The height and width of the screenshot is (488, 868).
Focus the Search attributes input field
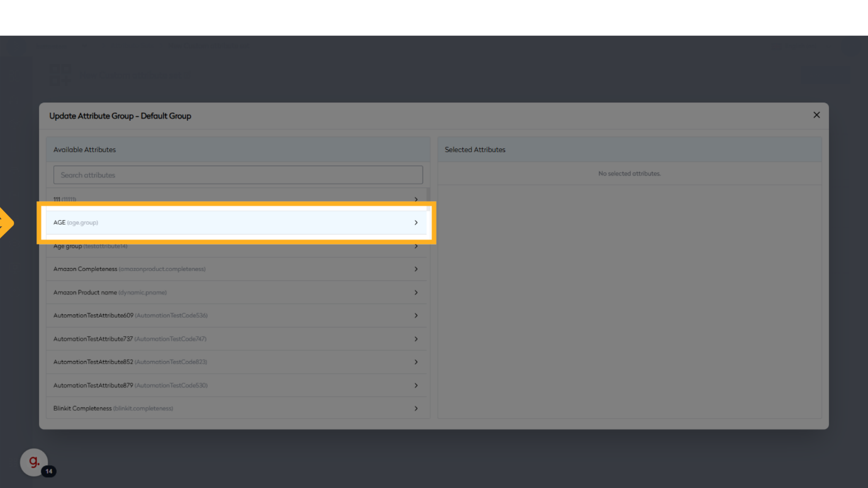point(238,175)
